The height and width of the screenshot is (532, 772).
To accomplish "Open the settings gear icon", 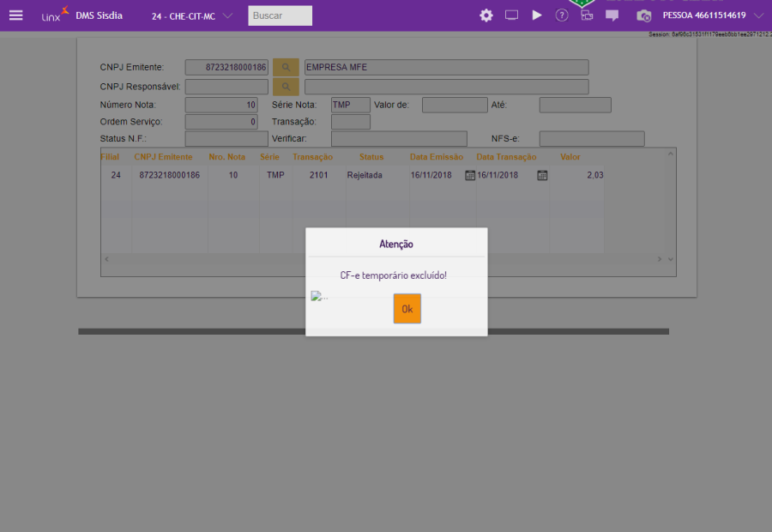I will tap(486, 15).
